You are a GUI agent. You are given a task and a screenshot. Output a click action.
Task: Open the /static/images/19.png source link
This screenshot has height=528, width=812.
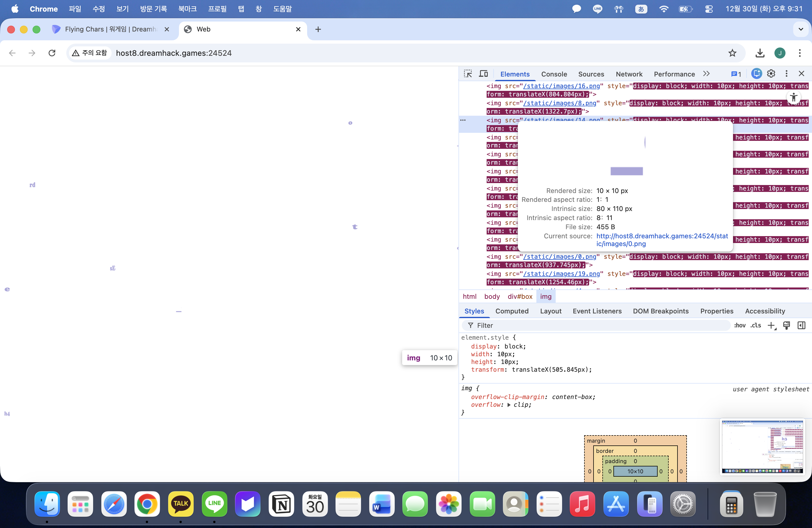[x=561, y=274]
